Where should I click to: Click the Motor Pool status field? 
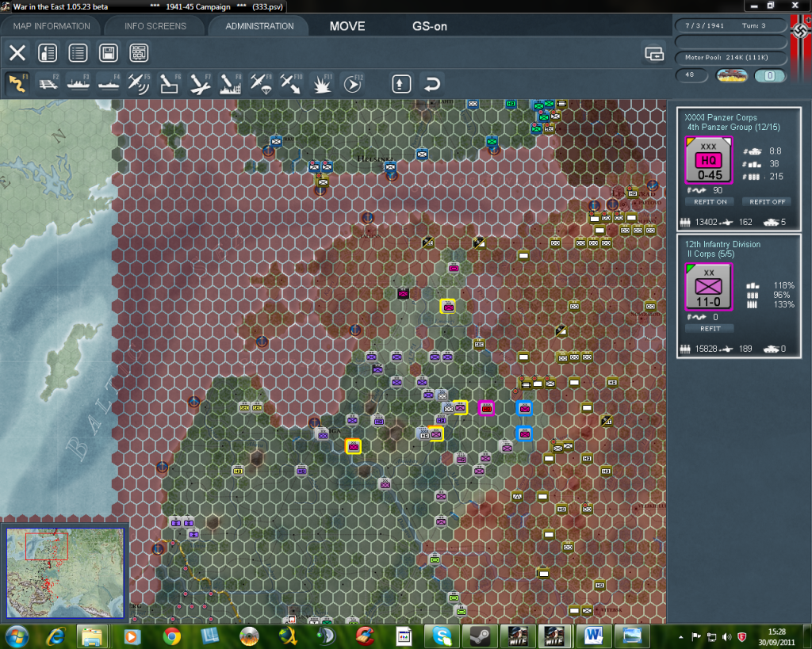(730, 57)
